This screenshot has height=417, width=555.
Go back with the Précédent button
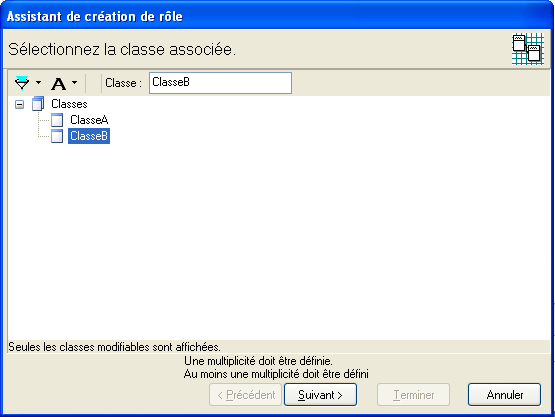pos(245,395)
